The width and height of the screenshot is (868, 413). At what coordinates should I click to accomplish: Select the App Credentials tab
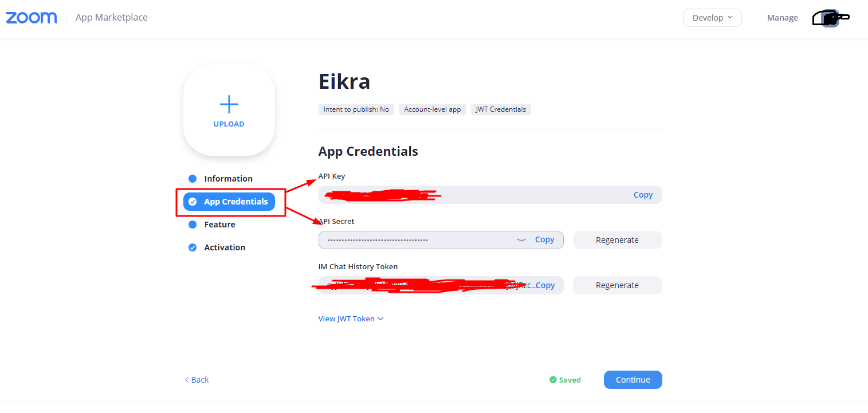pos(229,202)
